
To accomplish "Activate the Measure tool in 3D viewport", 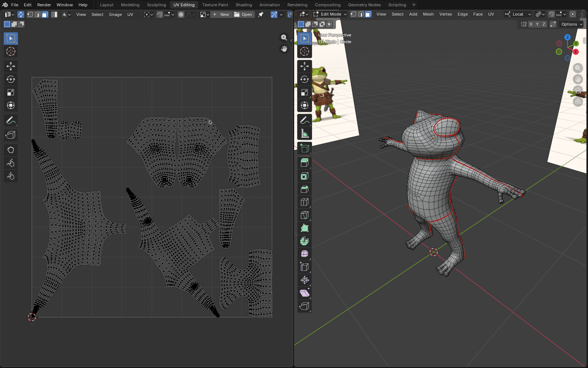I will (304, 133).
